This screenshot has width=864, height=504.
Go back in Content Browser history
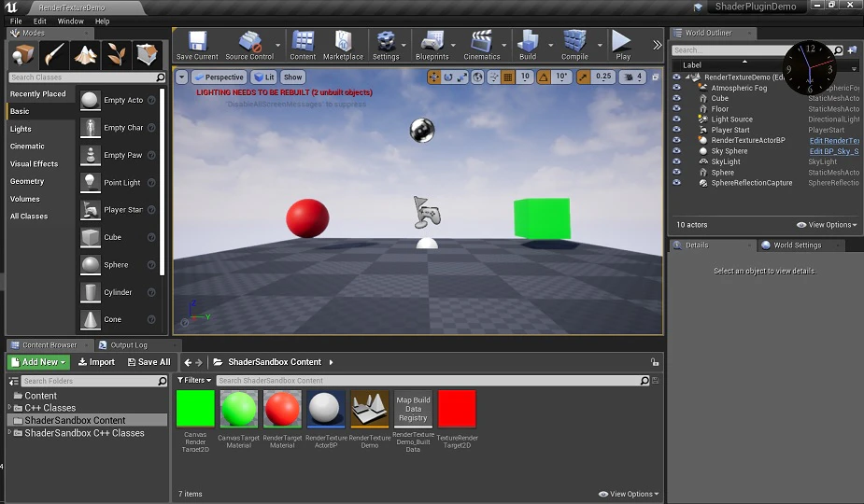click(188, 362)
